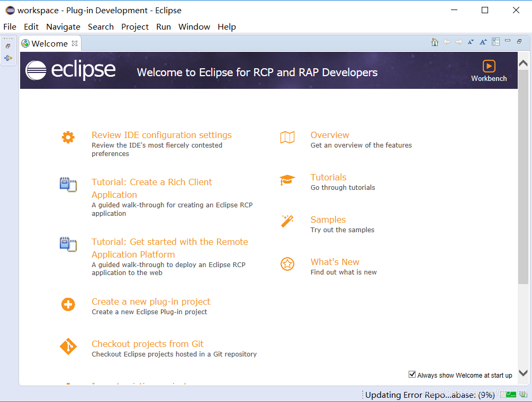Image resolution: width=532 pixels, height=402 pixels.
Task: Click the Workbench icon to enter the workbench
Action: pos(489,66)
